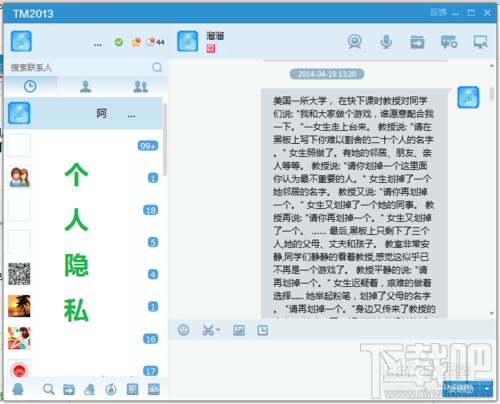Click the contact name 溜溜 in header
Screen dimensions: 500x404
pyautogui.click(x=215, y=36)
